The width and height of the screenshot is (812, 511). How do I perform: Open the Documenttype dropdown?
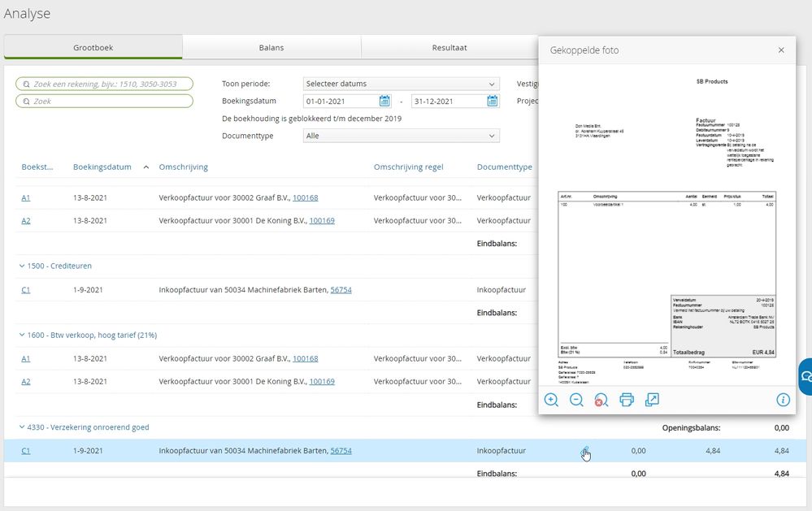pyautogui.click(x=402, y=136)
